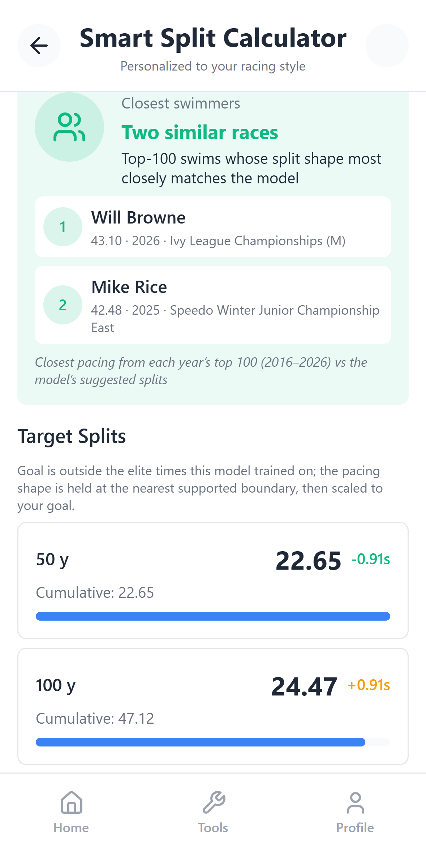Click the rank 1 badge
The width and height of the screenshot is (426, 868).
63,227
